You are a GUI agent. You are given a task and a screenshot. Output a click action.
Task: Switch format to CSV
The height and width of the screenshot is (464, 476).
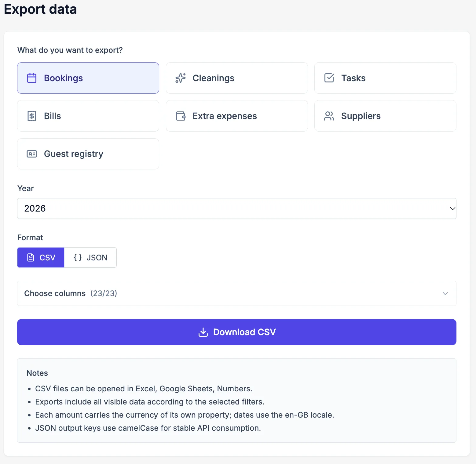[41, 258]
